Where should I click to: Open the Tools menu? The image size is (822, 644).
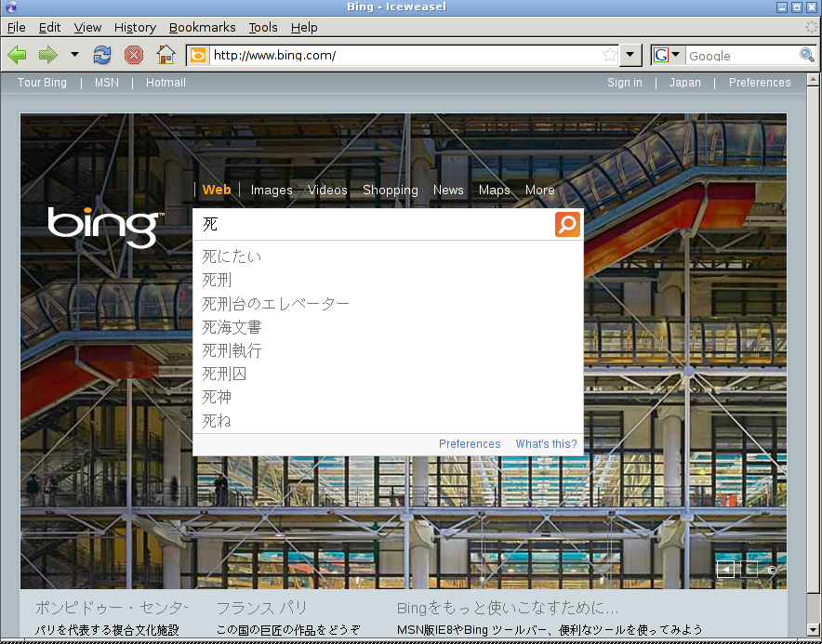click(263, 27)
